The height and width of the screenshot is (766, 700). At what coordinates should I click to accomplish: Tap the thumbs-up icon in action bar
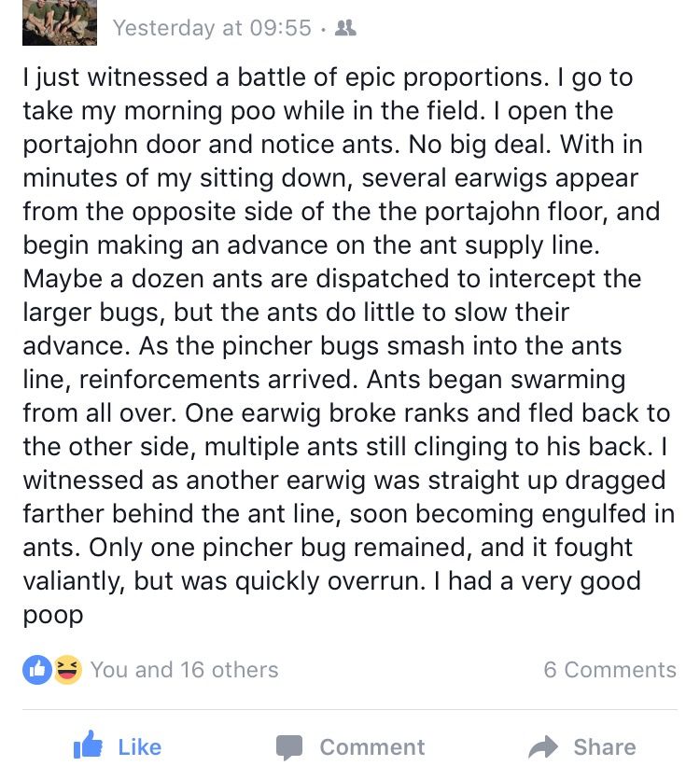coord(89,745)
